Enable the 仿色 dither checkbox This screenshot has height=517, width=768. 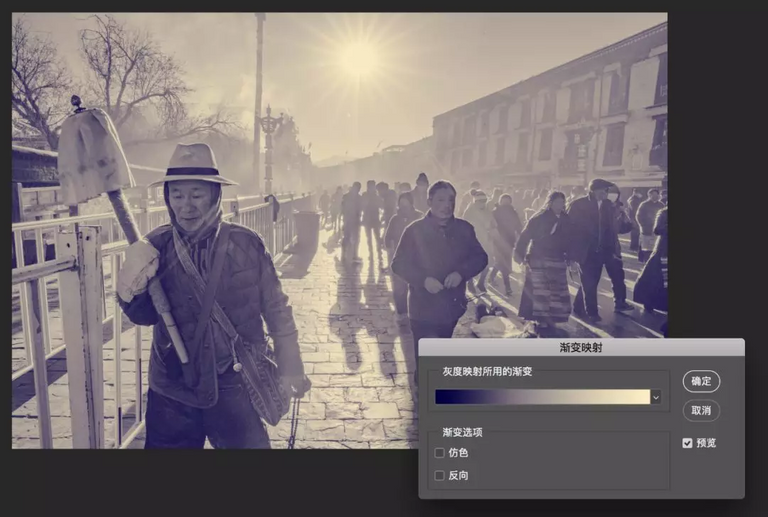439,453
